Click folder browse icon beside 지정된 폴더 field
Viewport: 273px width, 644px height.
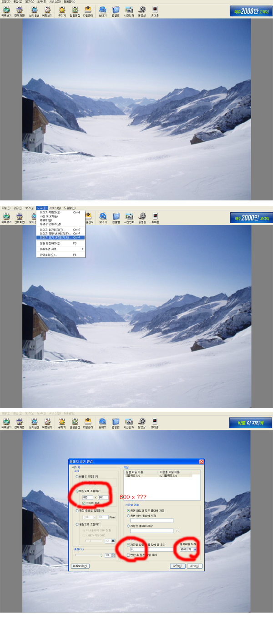point(177,531)
